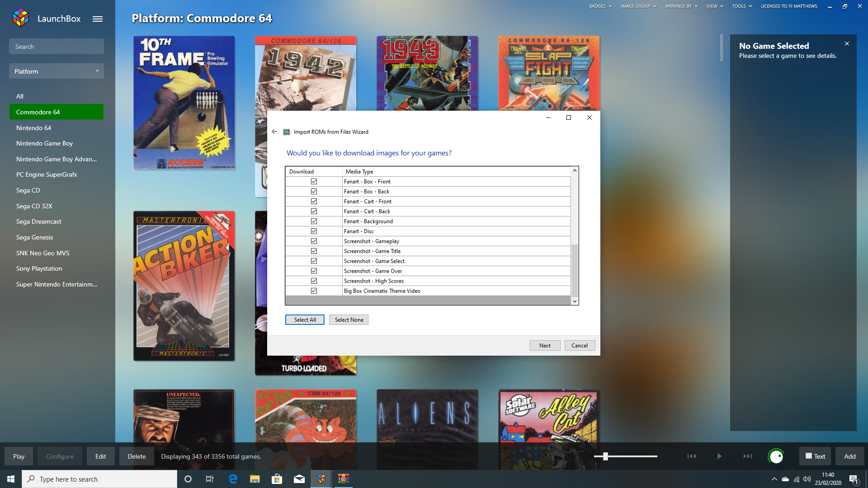This screenshot has height=488, width=868.
Task: Open volume control in system tray
Action: 807,479
